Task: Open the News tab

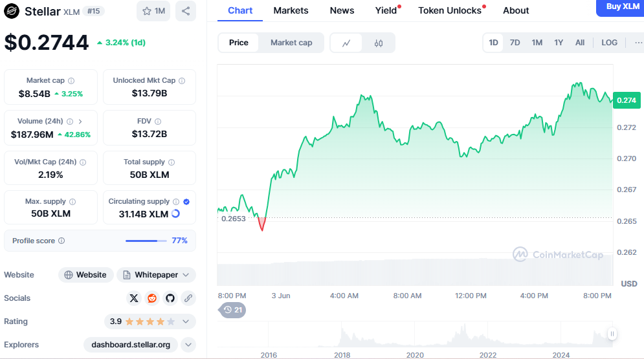Action: 342,10
